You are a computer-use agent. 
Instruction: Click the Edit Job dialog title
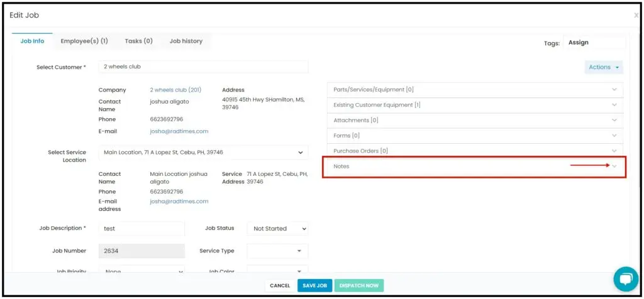25,15
